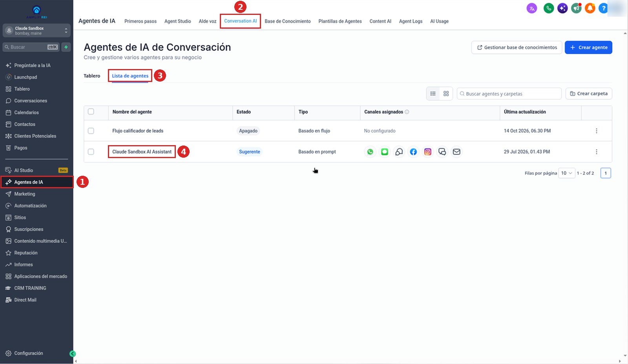Open the Primeros pasos tab

click(141, 21)
